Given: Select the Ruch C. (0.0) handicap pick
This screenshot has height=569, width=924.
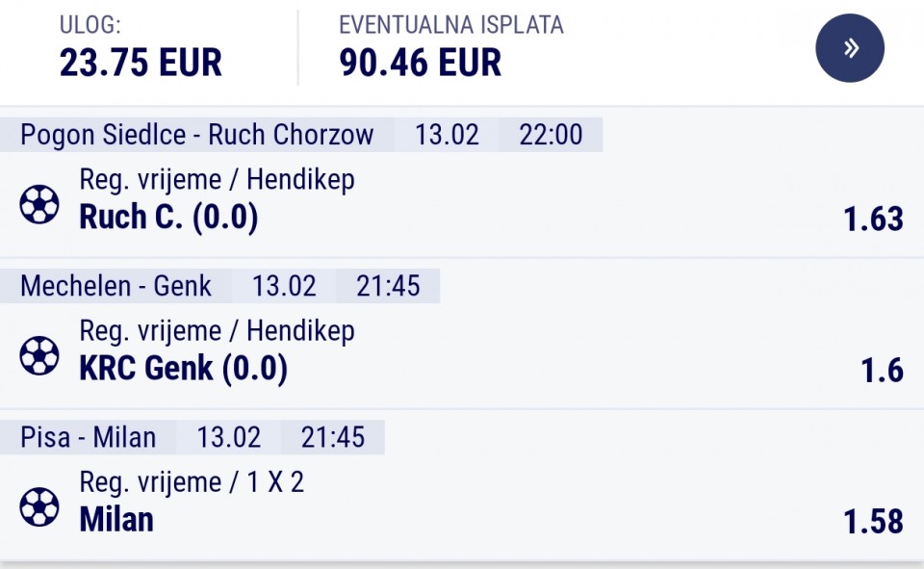Looking at the screenshot, I should (168, 218).
